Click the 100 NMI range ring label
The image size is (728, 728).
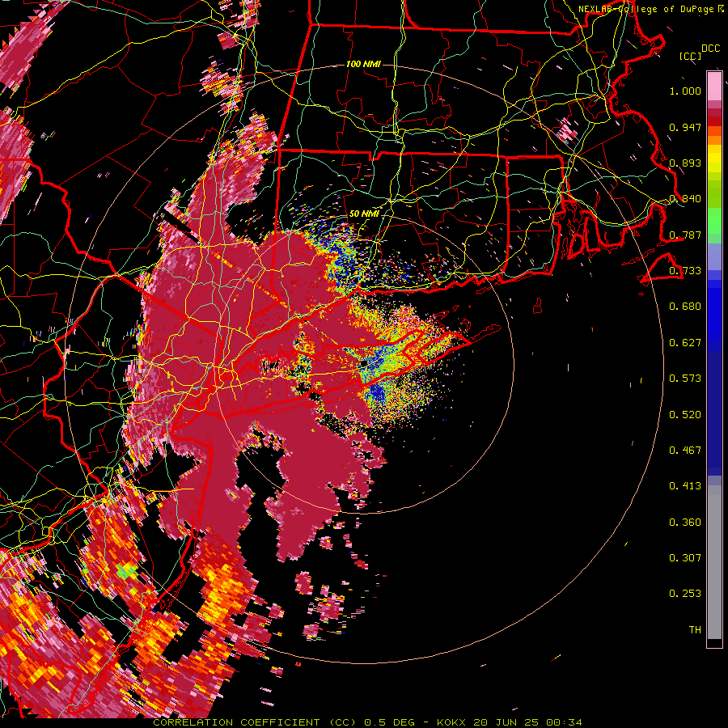[363, 64]
